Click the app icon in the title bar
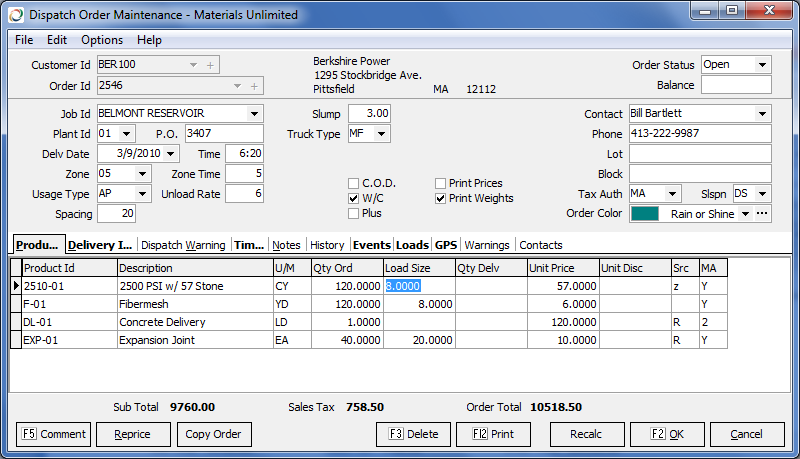 click(x=15, y=14)
